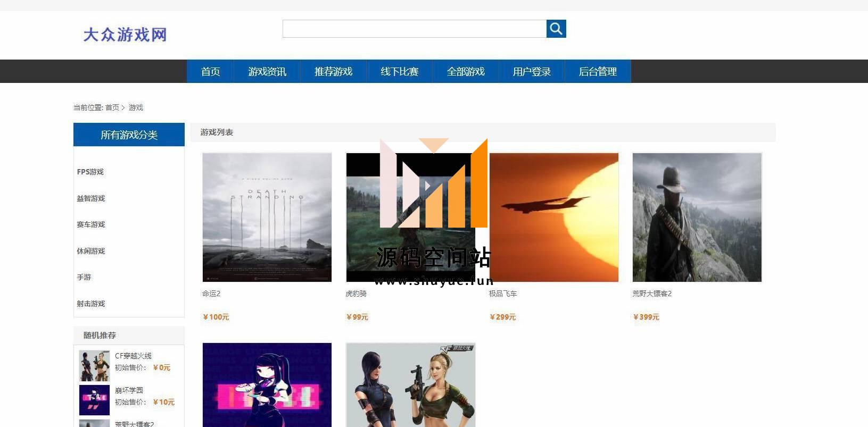
Task: Click the ¥10元 price in 随机推荐
Action: point(164,402)
